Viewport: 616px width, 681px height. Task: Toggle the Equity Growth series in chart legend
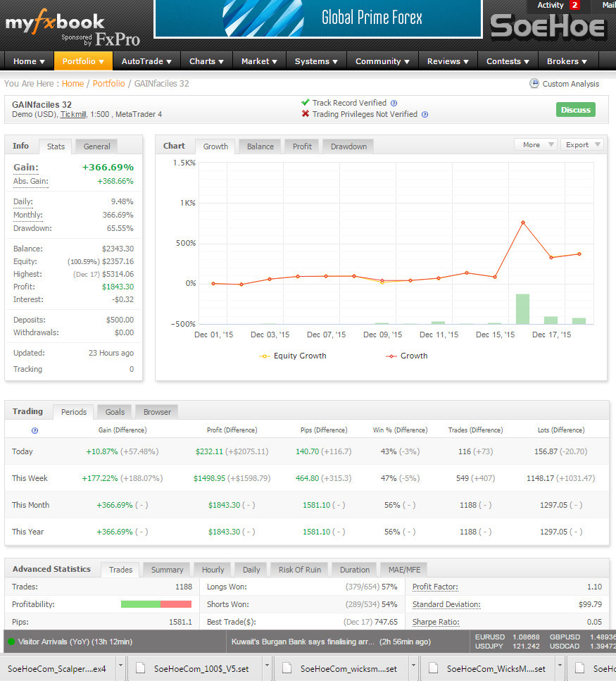point(293,356)
